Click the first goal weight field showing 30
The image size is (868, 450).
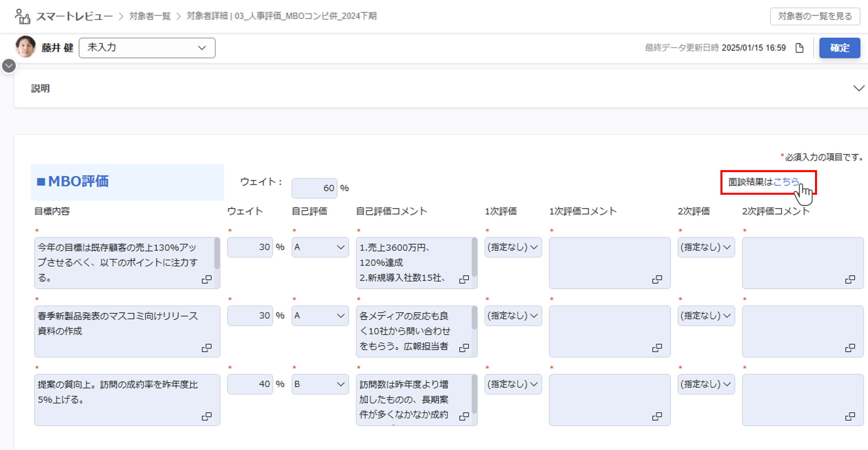pyautogui.click(x=250, y=247)
